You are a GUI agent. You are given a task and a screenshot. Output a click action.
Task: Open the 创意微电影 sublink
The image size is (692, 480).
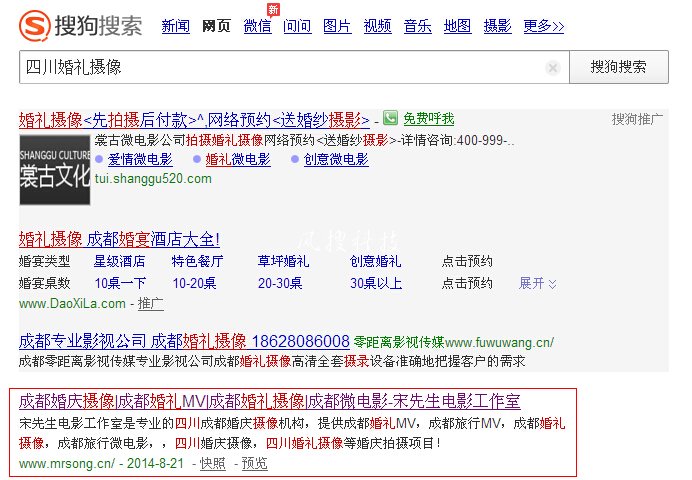(336, 160)
